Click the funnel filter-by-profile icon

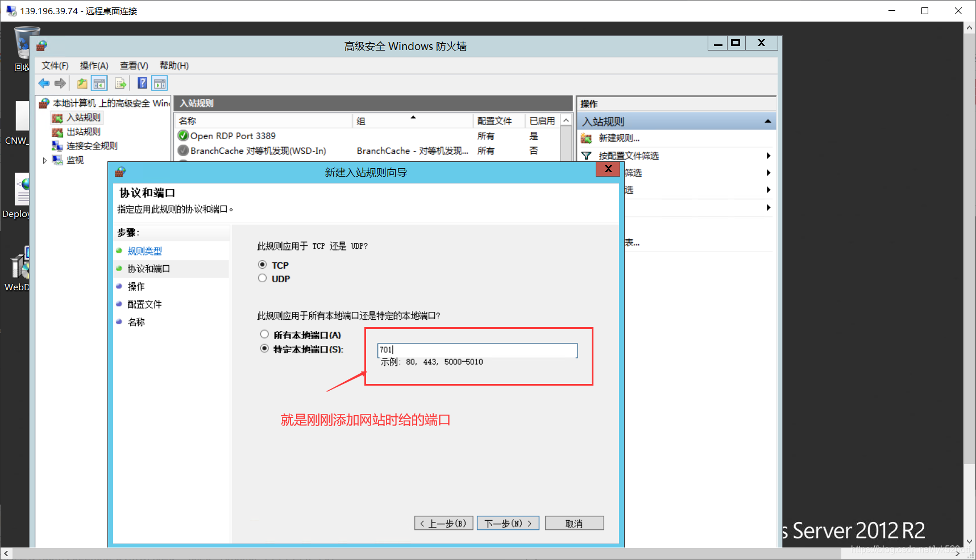pos(587,156)
